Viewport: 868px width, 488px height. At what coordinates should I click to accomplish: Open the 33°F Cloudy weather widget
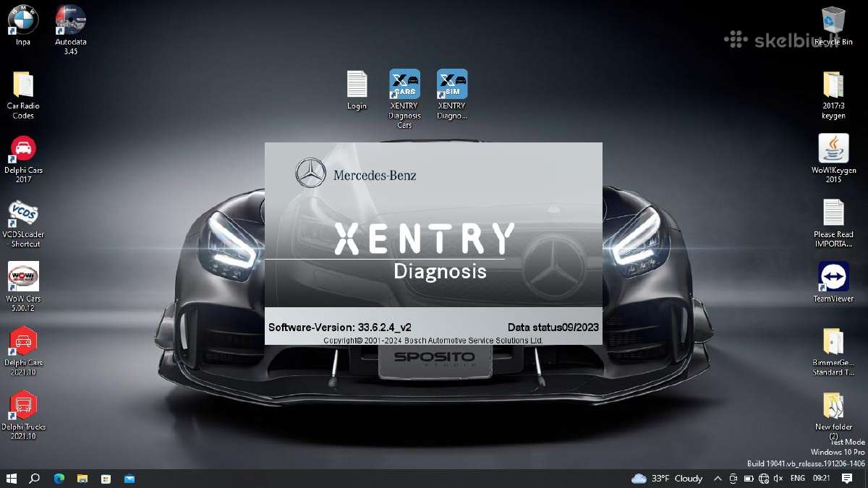pos(667,479)
